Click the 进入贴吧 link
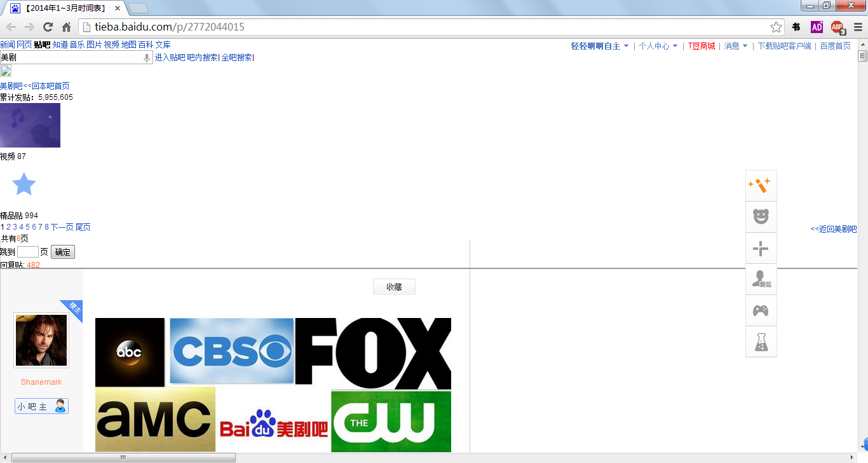Image resolution: width=868 pixels, height=463 pixels. pos(170,57)
